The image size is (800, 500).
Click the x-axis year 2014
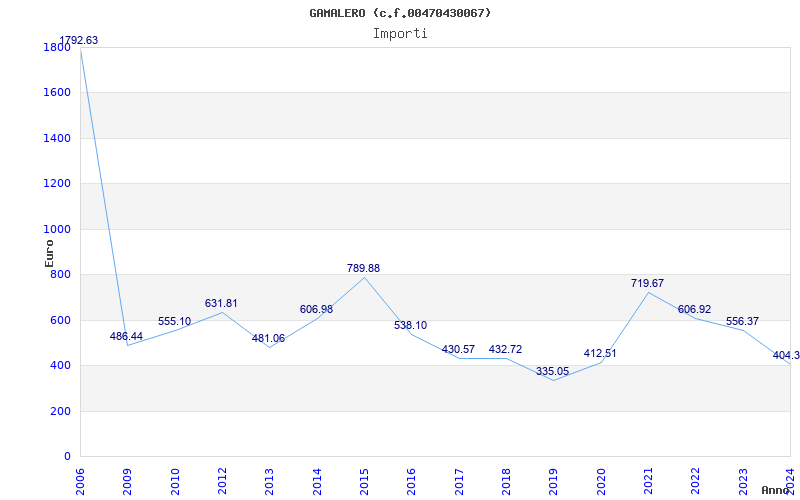pyautogui.click(x=317, y=482)
